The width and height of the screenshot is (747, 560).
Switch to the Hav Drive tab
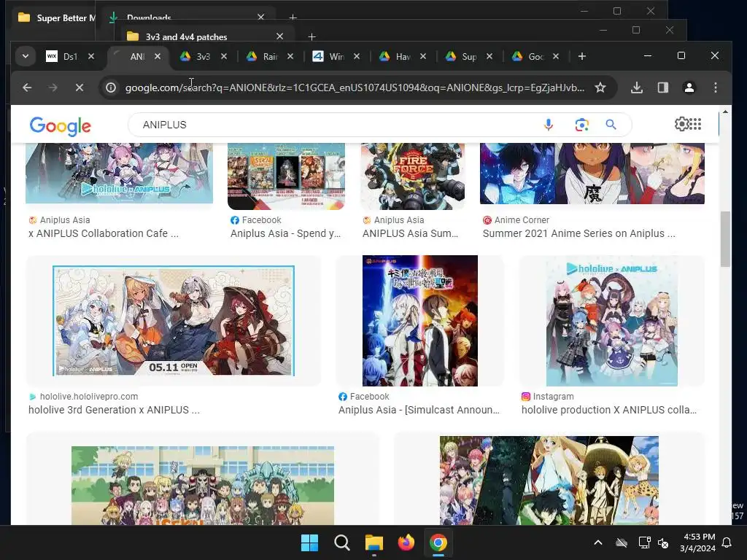pyautogui.click(x=395, y=56)
